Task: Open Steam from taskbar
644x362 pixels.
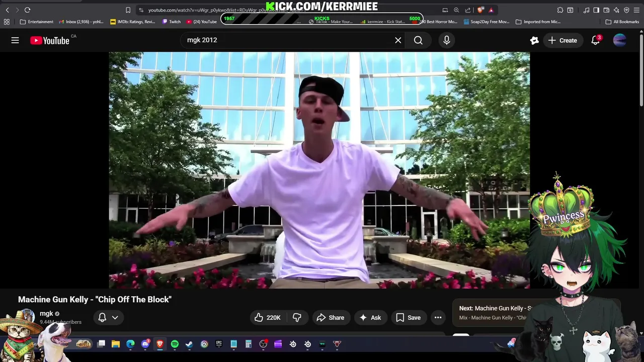Action: click(189, 344)
